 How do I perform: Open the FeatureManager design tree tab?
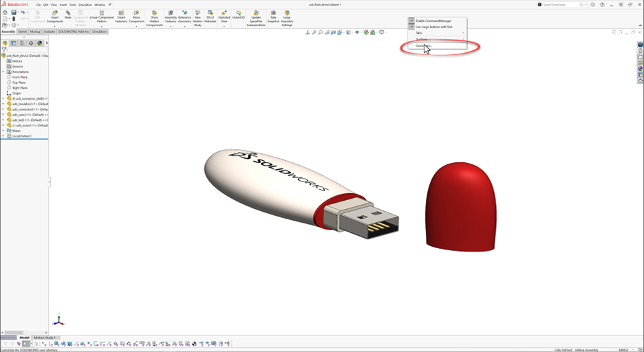pyautogui.click(x=5, y=43)
